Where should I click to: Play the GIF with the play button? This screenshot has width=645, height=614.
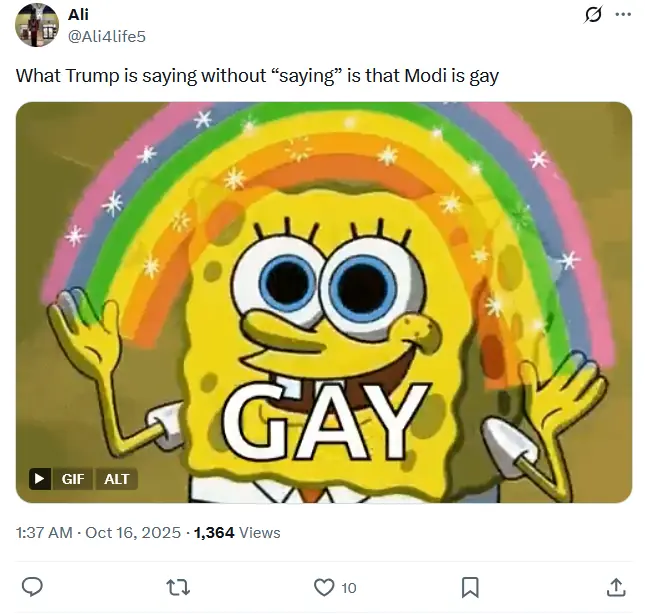(x=40, y=479)
